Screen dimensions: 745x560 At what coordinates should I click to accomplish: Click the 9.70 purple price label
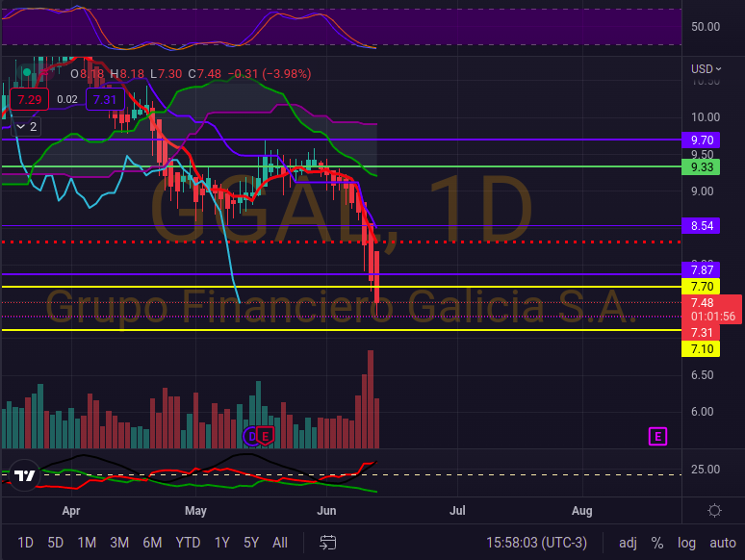click(701, 140)
